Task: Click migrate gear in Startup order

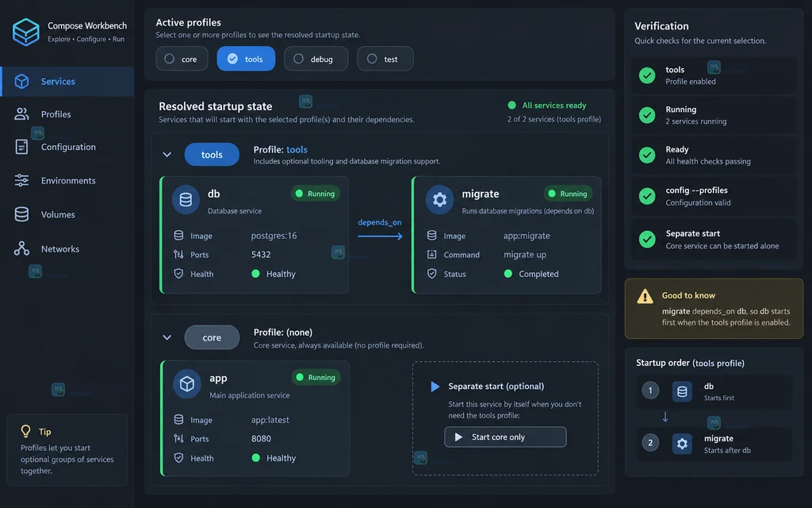Action: point(682,444)
